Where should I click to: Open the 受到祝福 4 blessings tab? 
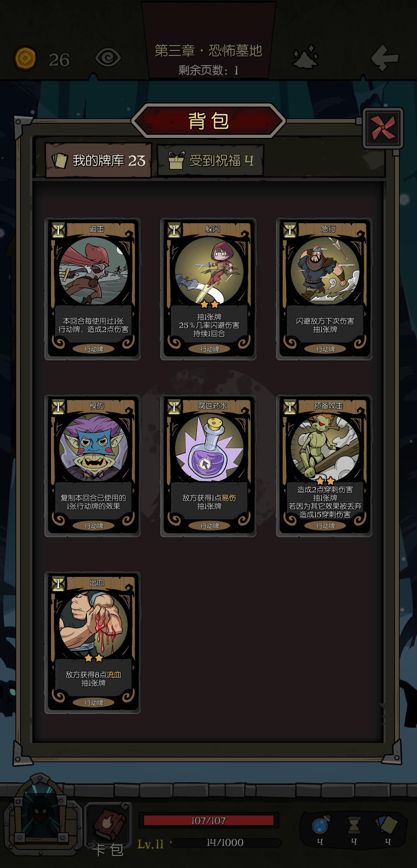(x=210, y=160)
